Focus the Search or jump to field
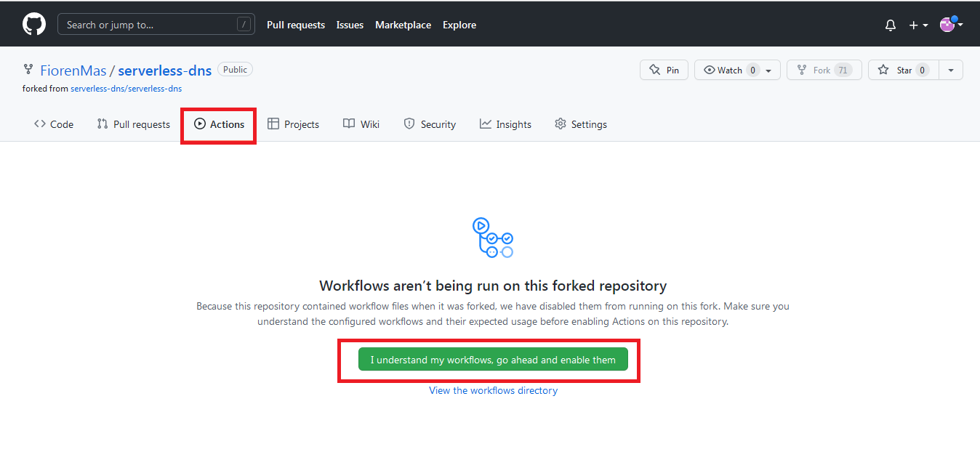980x452 pixels. [x=156, y=25]
